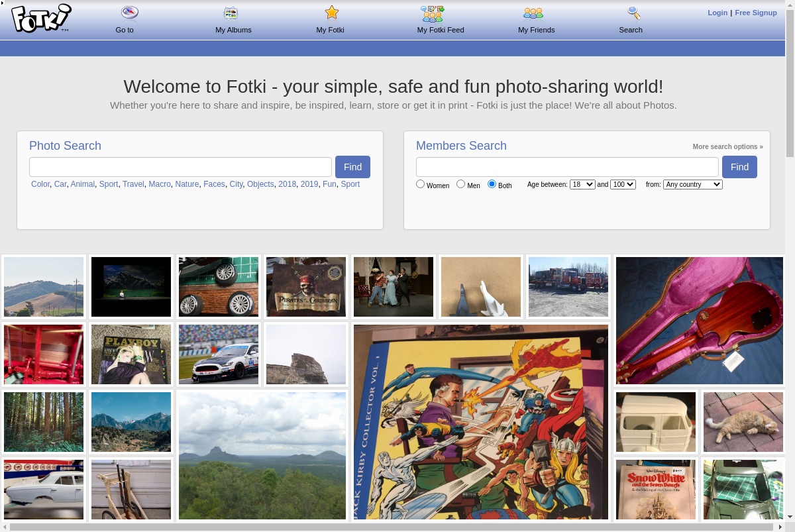Click the Search magnifier icon
The height and width of the screenshot is (532, 795).
tap(634, 13)
